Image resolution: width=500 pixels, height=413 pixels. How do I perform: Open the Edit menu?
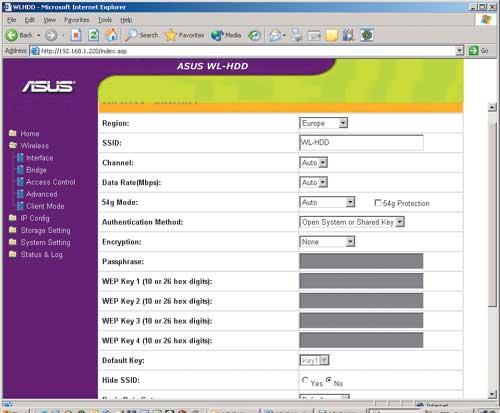coord(29,20)
